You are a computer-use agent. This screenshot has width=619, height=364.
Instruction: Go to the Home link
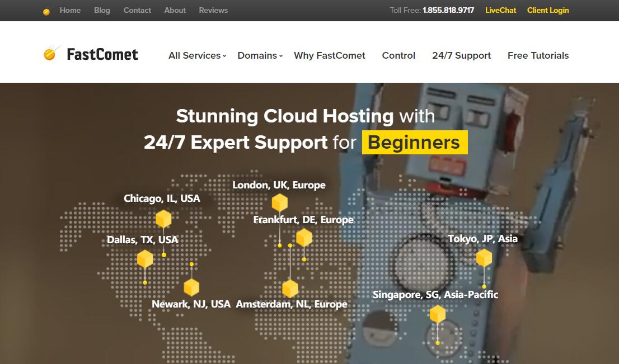click(71, 10)
